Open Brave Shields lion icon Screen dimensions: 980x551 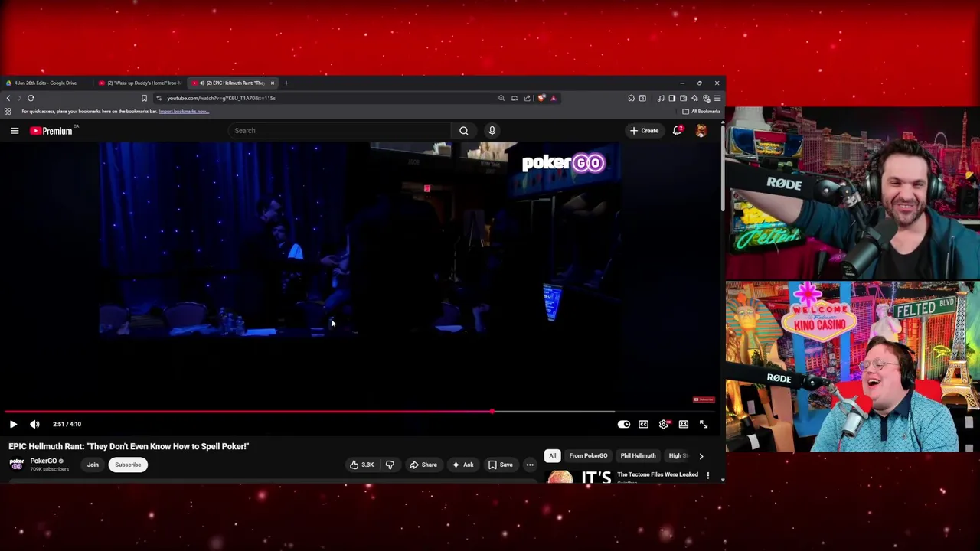[541, 98]
